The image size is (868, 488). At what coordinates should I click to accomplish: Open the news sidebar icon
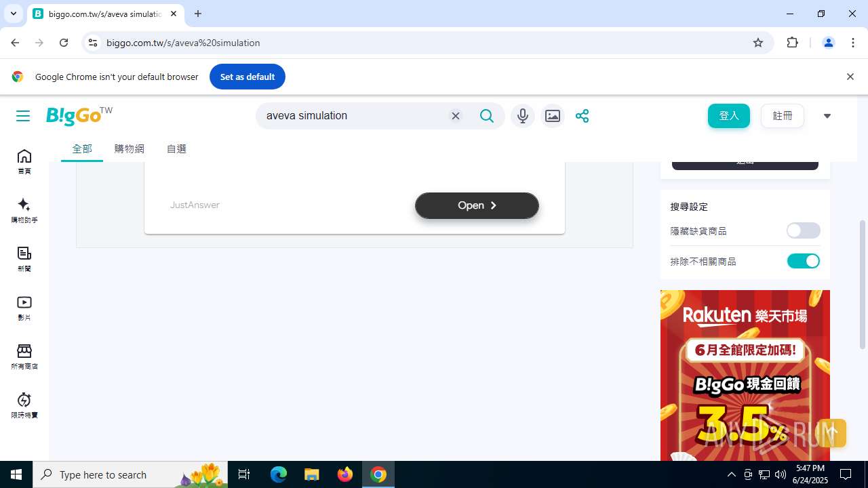(24, 260)
